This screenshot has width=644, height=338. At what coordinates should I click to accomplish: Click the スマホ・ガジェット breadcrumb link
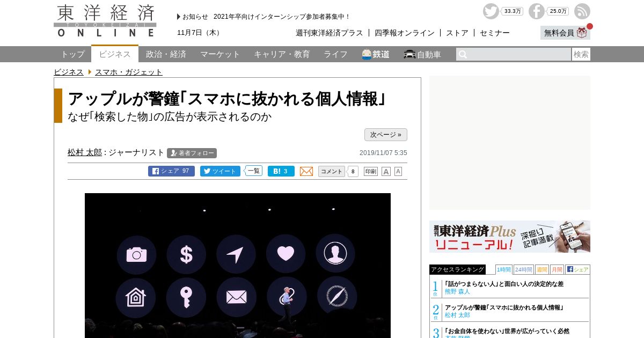[x=129, y=72]
